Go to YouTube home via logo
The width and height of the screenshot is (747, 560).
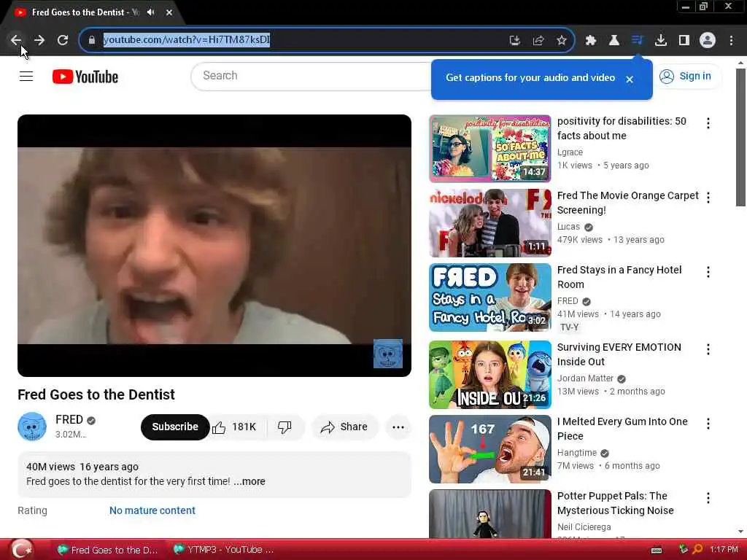85,77
